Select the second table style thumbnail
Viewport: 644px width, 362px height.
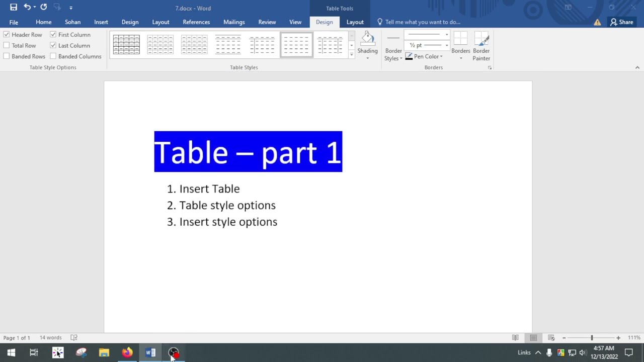click(x=160, y=45)
